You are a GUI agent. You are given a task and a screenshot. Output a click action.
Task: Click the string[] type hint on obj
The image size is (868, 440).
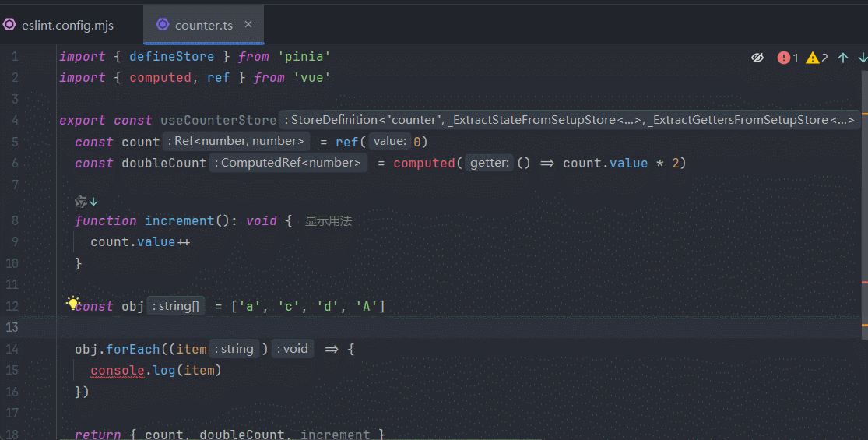point(176,305)
